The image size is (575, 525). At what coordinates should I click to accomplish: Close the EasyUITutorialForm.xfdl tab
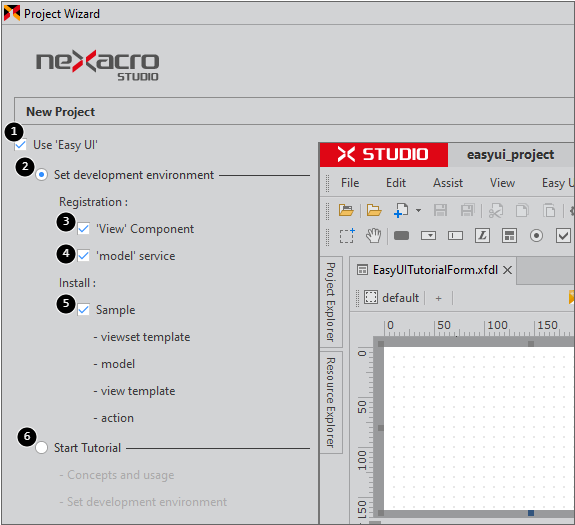(x=508, y=270)
